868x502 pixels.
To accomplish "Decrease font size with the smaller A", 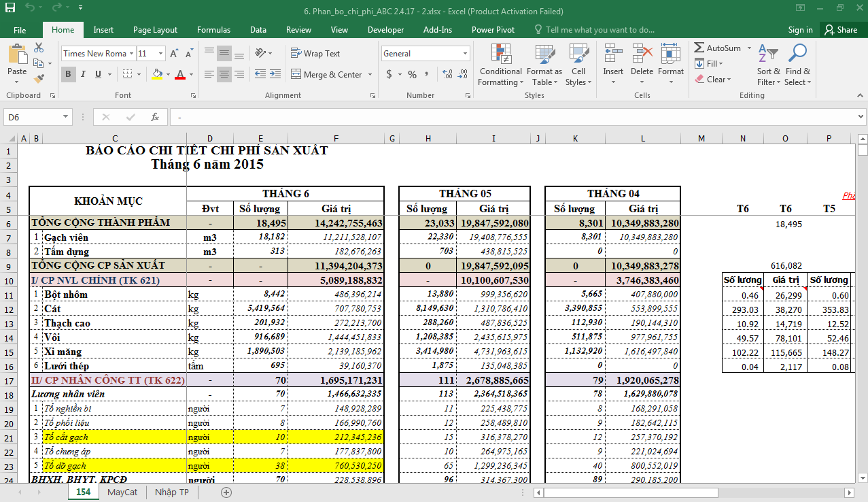I will (188, 54).
